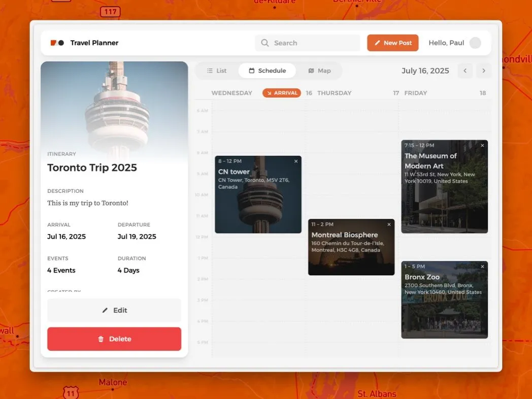Delete the Toronto Trip itinerary
532x399 pixels.
114,339
